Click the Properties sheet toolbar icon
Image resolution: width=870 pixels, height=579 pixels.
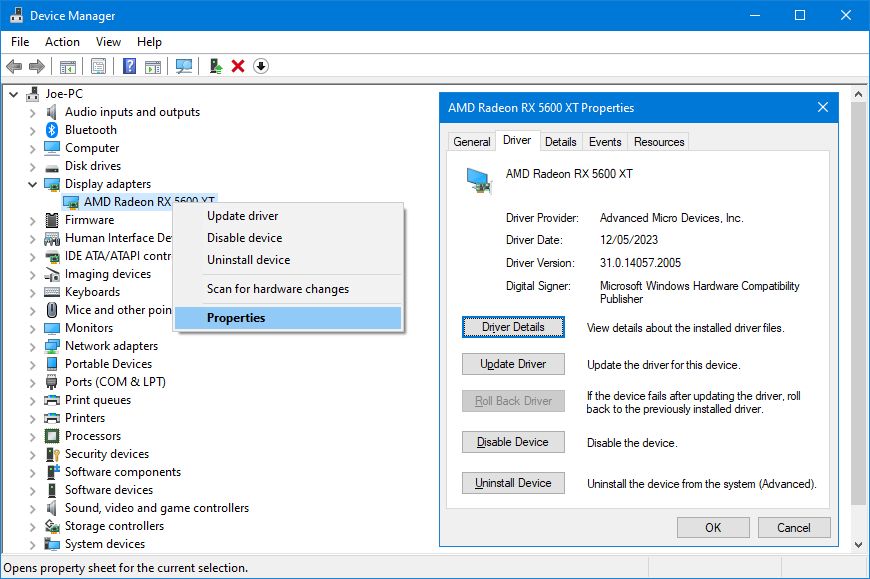coord(98,67)
